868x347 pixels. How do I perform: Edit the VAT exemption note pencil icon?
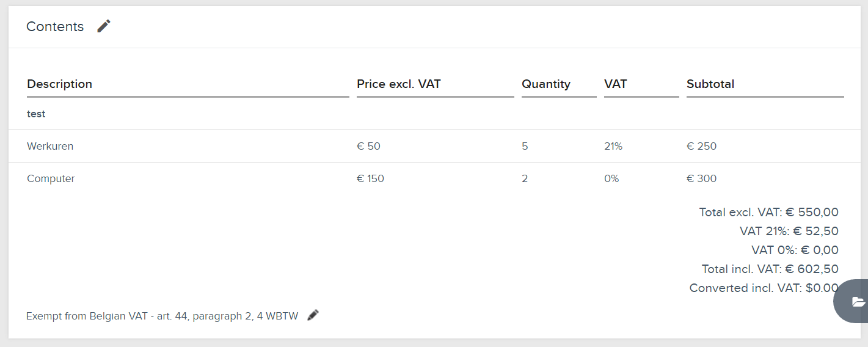313,315
